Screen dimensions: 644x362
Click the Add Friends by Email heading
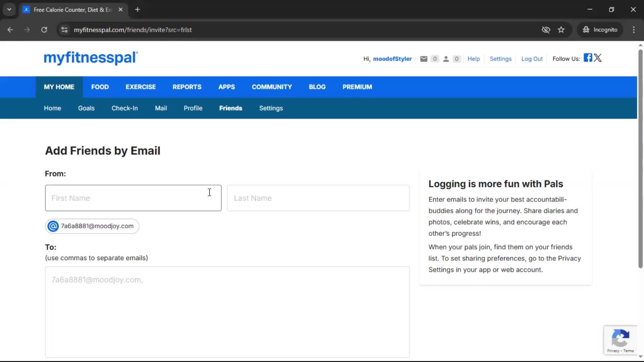103,151
